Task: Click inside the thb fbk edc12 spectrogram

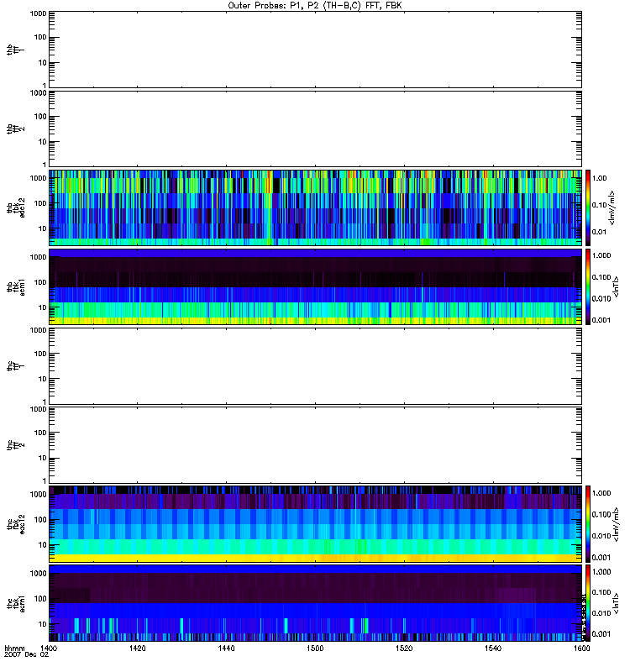Action: click(315, 207)
